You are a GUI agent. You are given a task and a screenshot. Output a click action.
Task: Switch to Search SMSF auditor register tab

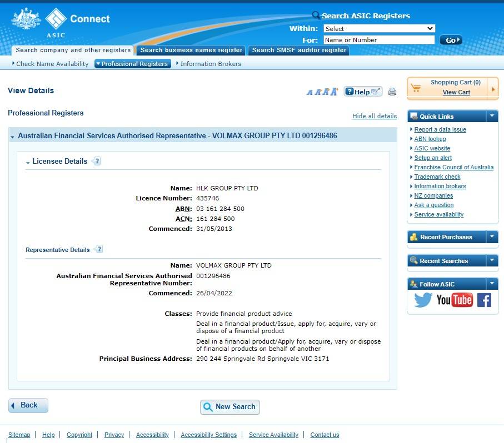tap(299, 50)
